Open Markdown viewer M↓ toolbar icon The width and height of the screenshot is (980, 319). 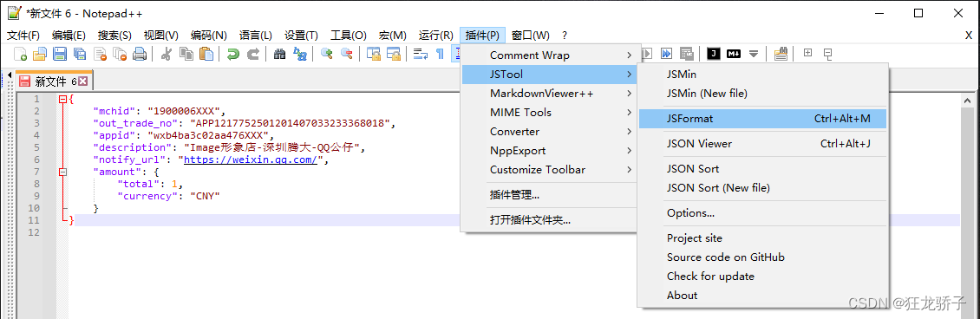pos(733,54)
